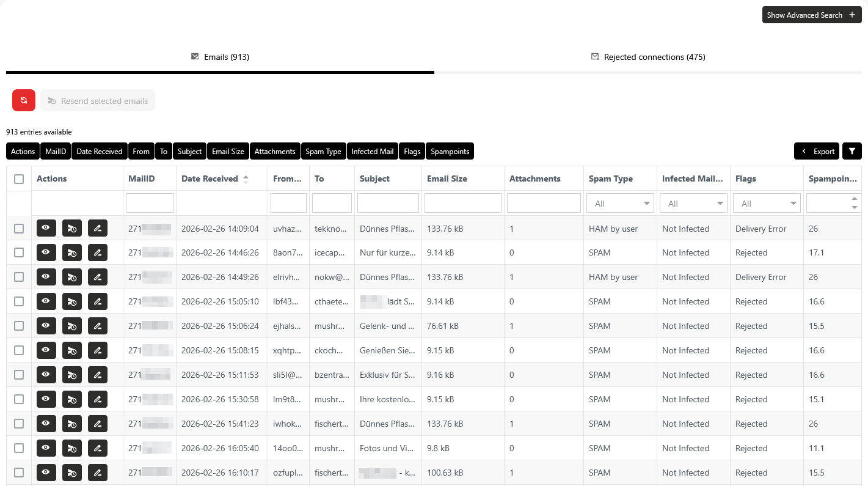Select the Emails (913) tab
Screen dimensions: 868x486
(220, 57)
